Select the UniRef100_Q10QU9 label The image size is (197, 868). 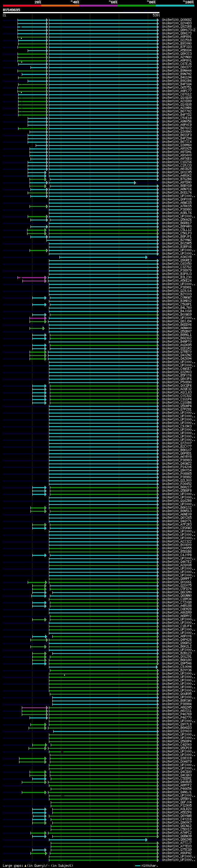(x=177, y=98)
